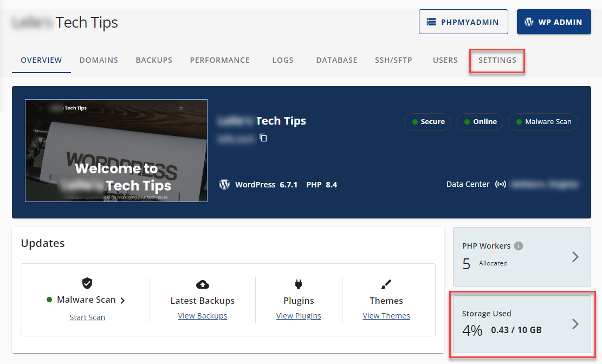Click the 0.43 / 10 GB storage value
The image size is (602, 364).
point(516,330)
